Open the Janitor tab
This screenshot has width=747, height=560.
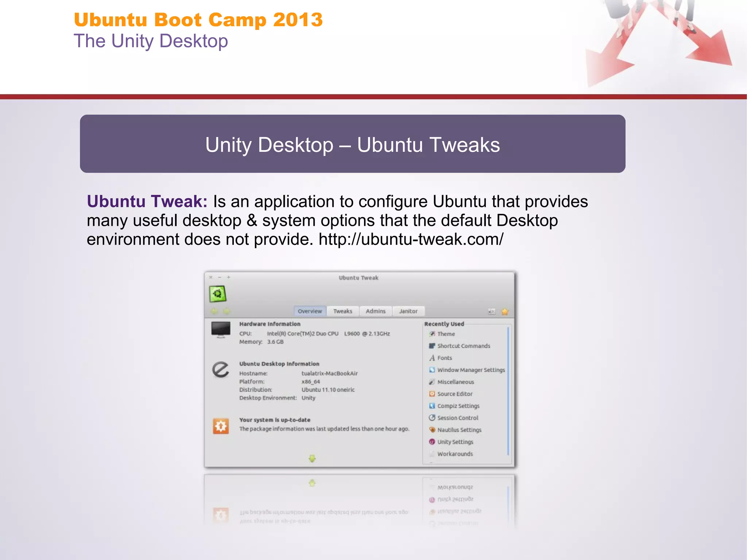[408, 311]
